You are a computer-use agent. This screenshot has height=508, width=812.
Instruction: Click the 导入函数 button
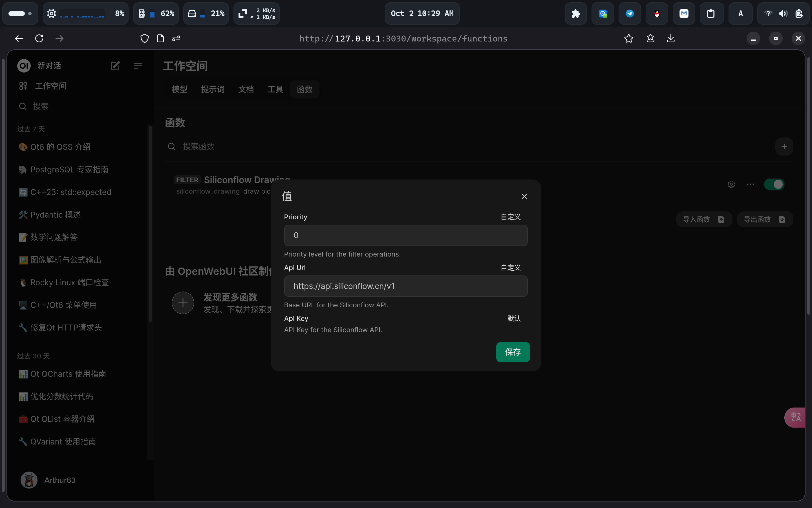coord(704,219)
